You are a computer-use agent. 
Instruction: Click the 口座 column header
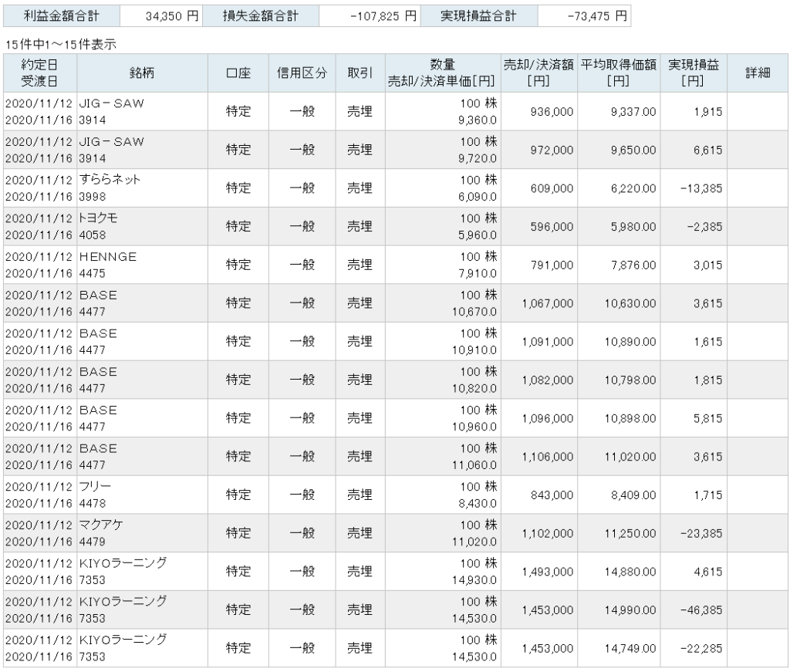coord(238,73)
